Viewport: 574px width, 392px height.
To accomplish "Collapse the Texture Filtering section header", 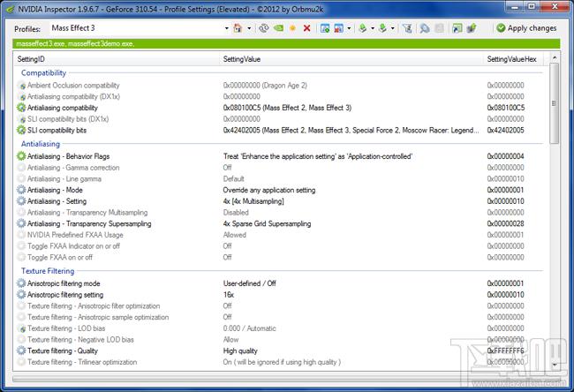I will click(48, 271).
